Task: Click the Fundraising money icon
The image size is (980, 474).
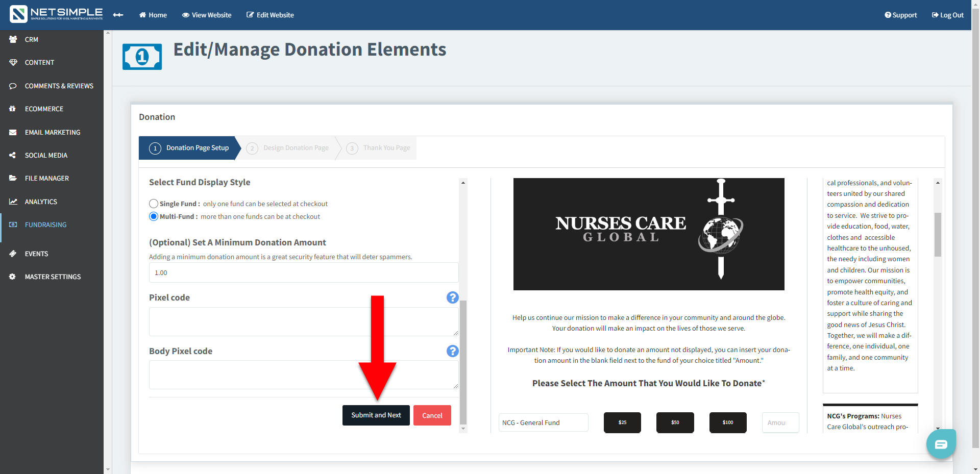Action: [13, 224]
